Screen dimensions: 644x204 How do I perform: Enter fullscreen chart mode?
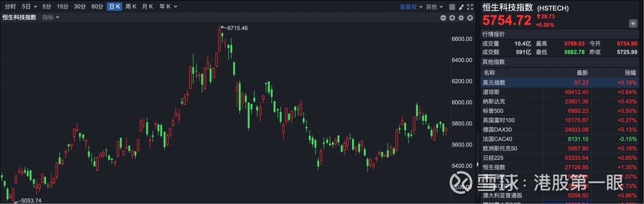click(470, 7)
